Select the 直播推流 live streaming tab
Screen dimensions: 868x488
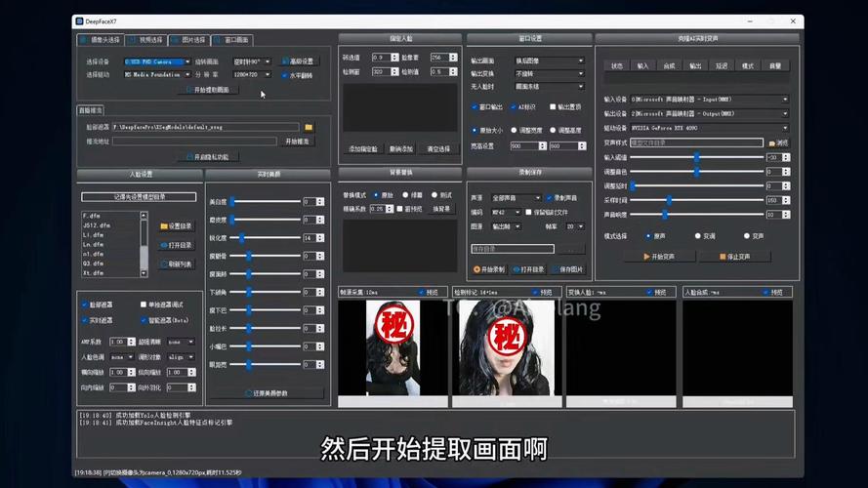(90, 110)
